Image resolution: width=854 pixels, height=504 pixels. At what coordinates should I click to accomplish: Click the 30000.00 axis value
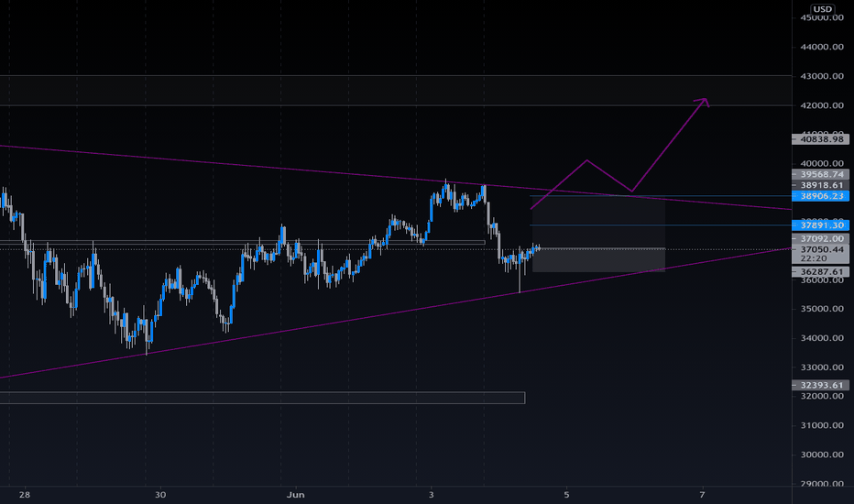(x=822, y=455)
